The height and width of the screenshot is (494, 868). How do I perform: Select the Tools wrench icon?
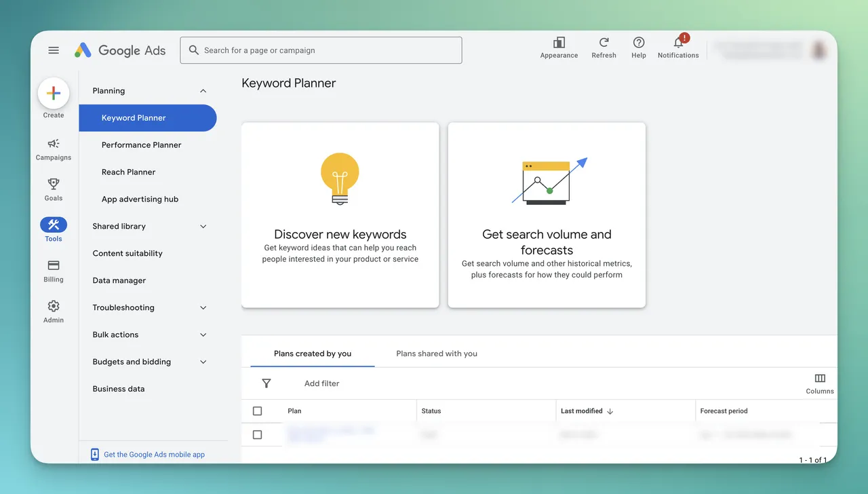click(54, 225)
